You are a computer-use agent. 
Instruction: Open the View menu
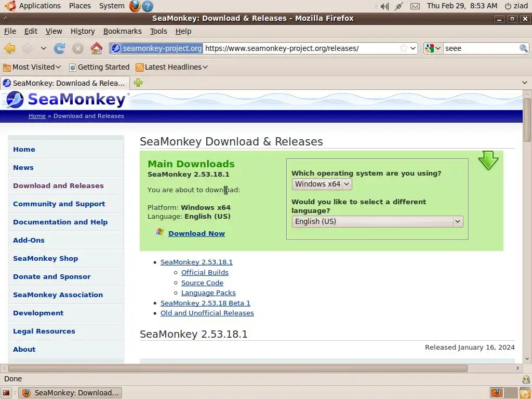[x=54, y=31]
